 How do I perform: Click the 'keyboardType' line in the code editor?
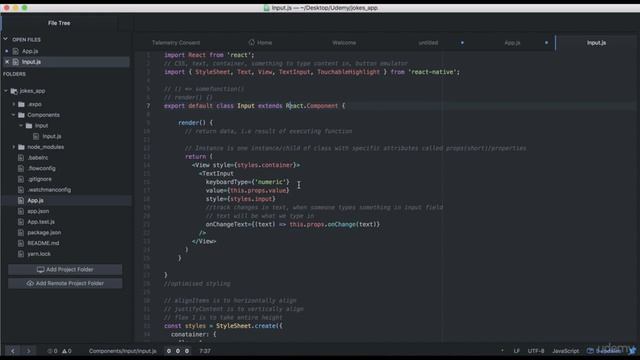(247, 182)
